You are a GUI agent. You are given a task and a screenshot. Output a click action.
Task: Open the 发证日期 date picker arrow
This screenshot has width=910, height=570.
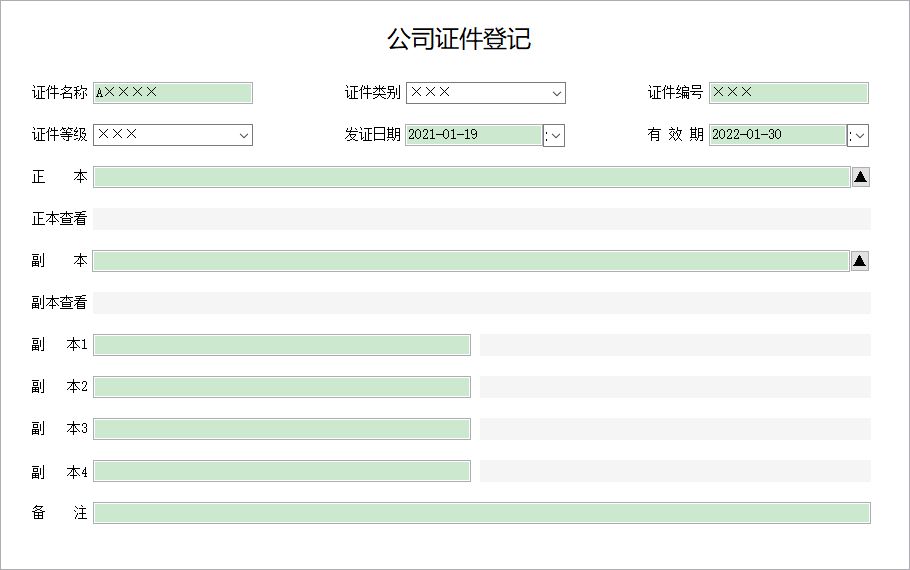(x=554, y=136)
